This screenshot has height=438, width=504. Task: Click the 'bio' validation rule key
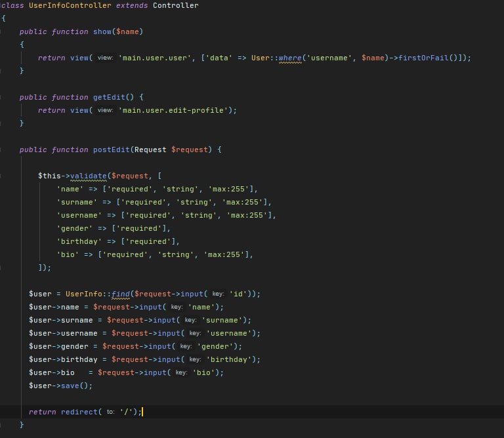[68, 255]
